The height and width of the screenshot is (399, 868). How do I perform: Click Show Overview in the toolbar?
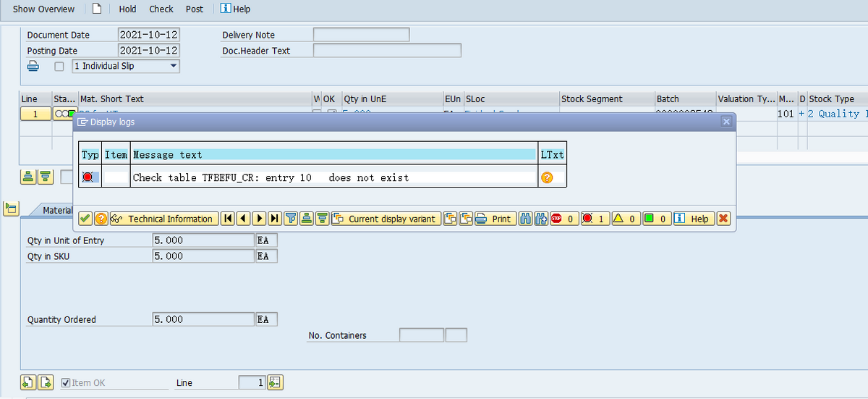coord(43,9)
